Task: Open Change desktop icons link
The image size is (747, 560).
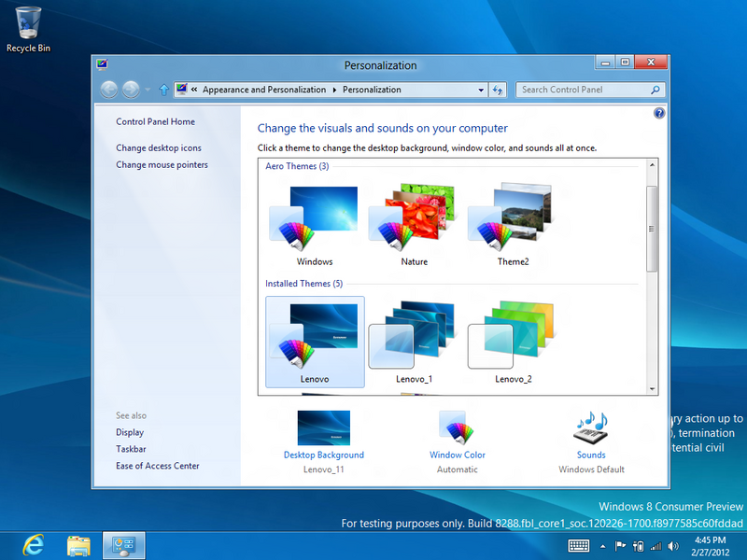Action: [159, 148]
